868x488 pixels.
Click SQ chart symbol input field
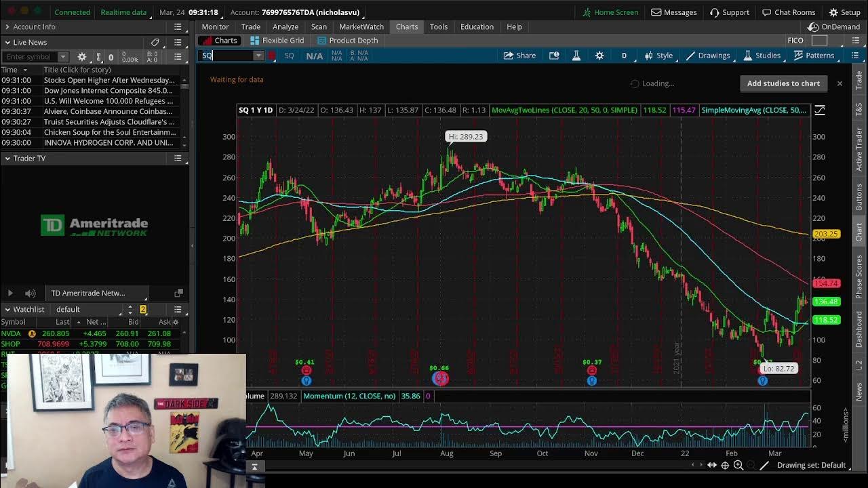[x=226, y=56]
